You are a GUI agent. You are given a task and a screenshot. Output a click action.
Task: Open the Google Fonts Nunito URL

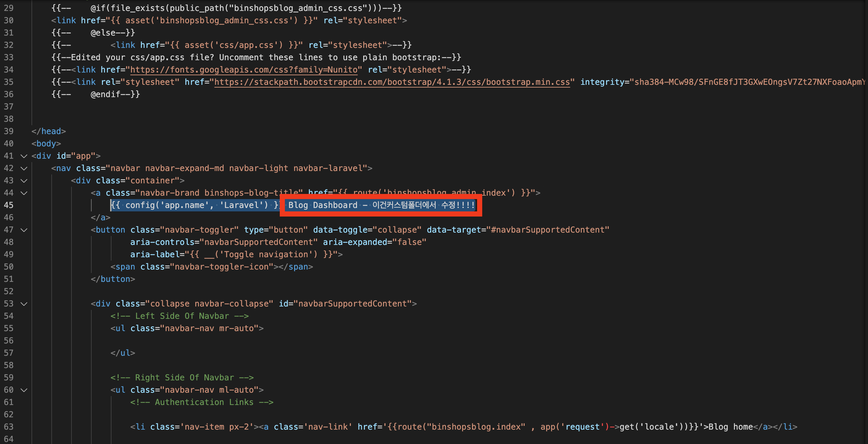point(244,70)
